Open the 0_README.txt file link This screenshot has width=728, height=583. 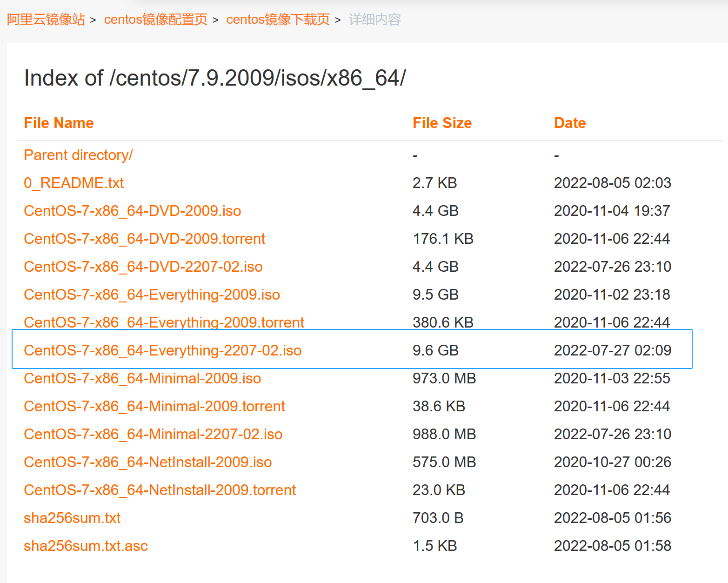point(73,183)
